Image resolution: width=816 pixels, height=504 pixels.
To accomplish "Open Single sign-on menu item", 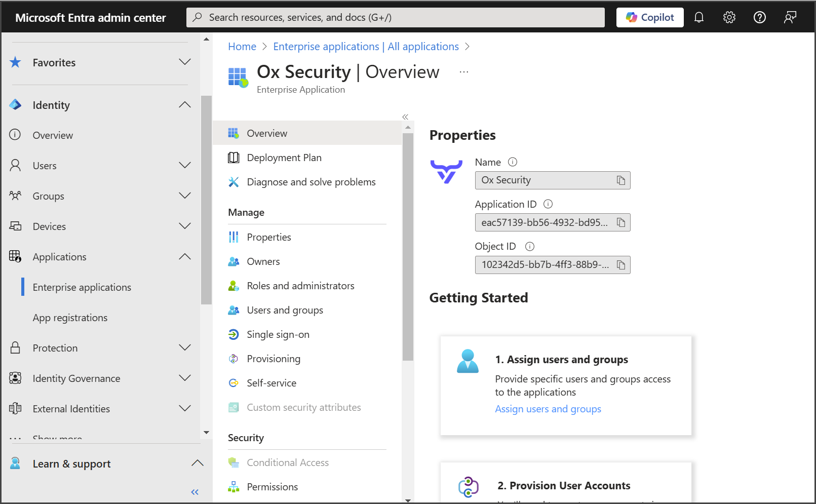I will pos(278,334).
